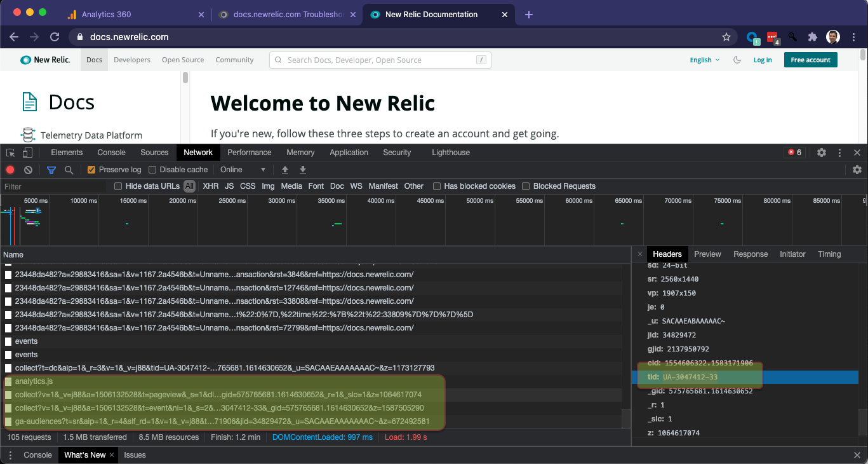Open the network search panel
Image resolution: width=868 pixels, height=464 pixels.
tap(68, 170)
